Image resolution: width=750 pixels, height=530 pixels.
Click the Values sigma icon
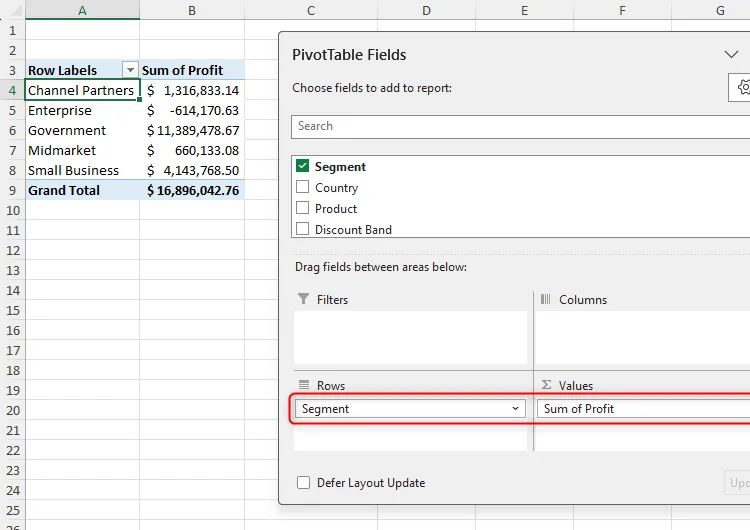tap(546, 385)
